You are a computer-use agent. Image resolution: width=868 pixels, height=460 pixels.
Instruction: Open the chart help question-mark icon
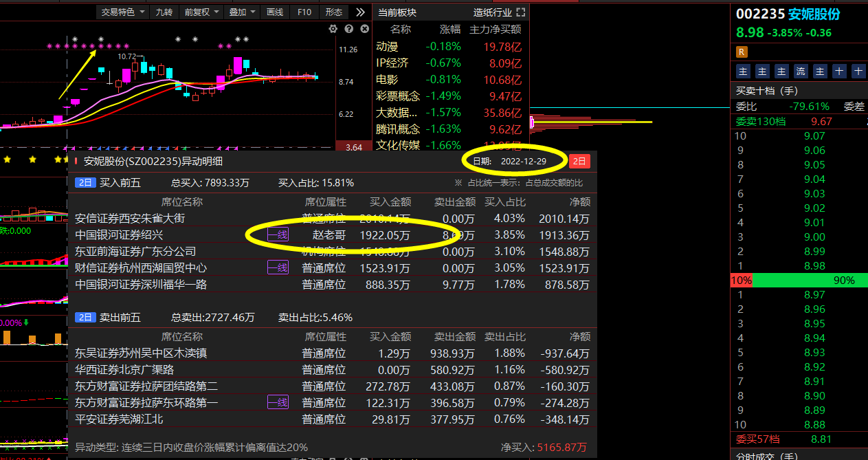349,29
